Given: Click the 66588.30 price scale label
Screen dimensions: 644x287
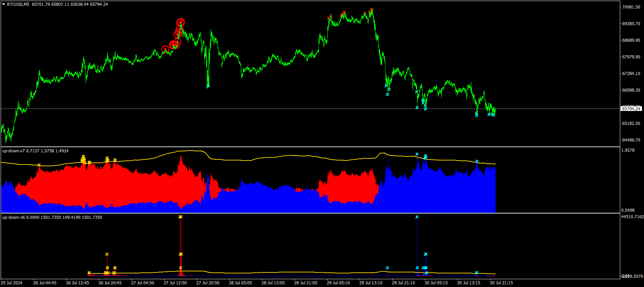Looking at the screenshot, I should 631,90.
